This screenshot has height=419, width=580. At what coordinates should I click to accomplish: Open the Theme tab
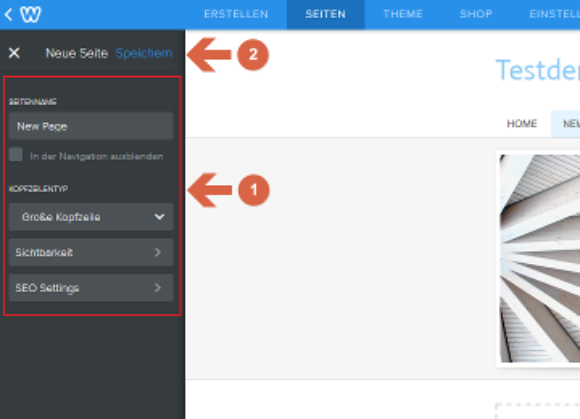point(403,14)
